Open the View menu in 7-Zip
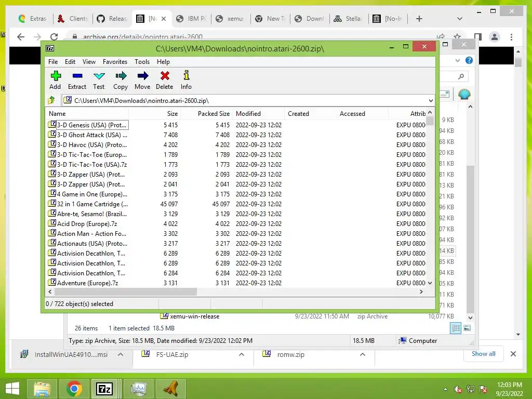 pyautogui.click(x=89, y=62)
